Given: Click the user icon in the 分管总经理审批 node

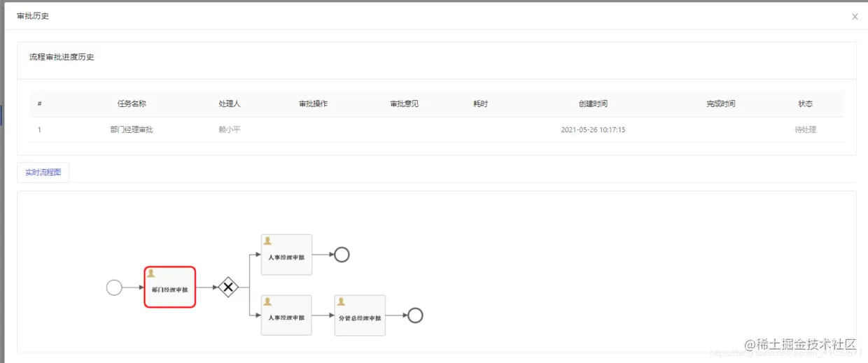Looking at the screenshot, I should tap(341, 301).
